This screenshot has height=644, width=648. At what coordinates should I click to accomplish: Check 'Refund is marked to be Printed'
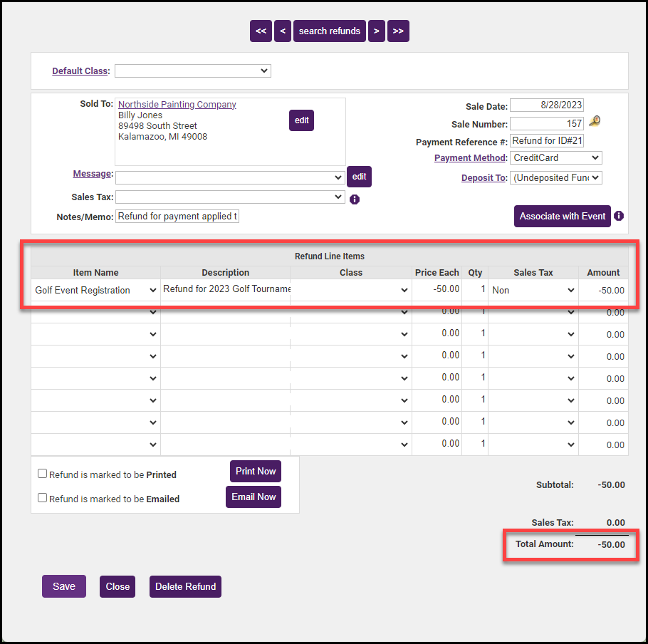42,472
